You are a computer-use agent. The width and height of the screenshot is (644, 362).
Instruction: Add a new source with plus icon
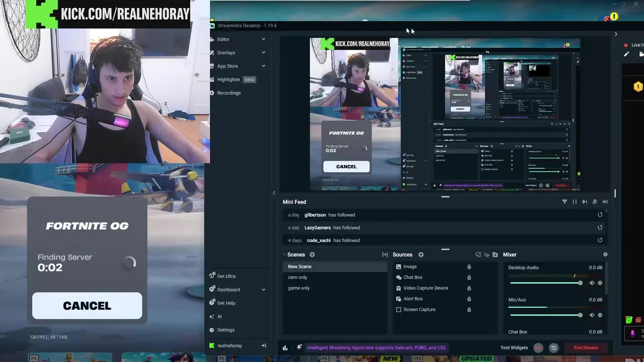click(x=421, y=255)
